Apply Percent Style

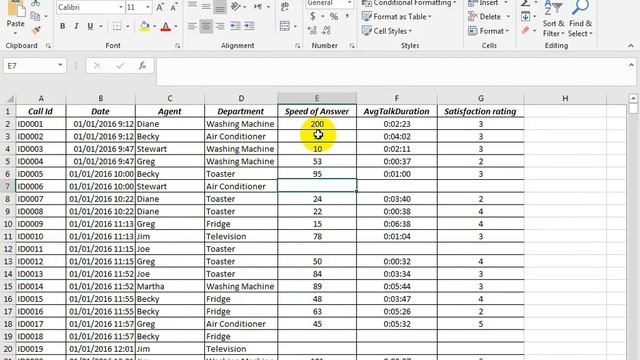coord(334,16)
